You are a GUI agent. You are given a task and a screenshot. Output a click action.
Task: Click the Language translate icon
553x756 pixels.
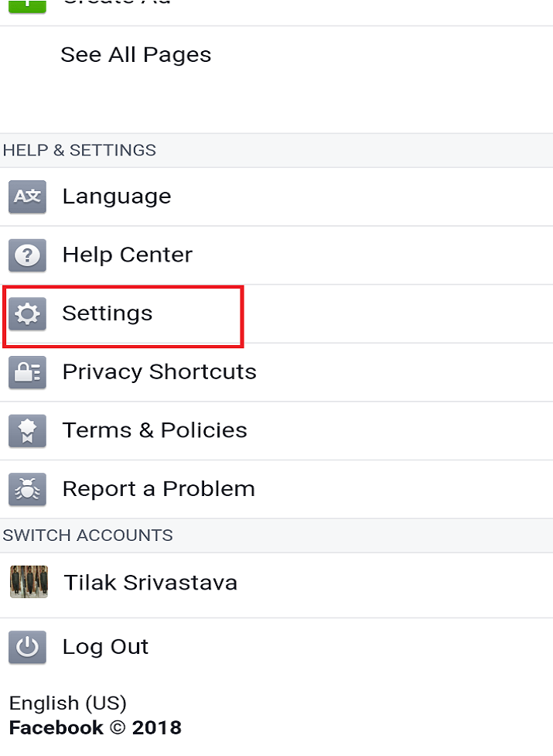(28, 197)
